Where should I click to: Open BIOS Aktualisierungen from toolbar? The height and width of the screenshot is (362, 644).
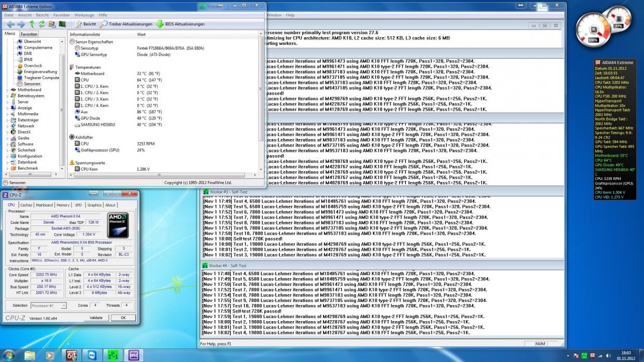180,24
